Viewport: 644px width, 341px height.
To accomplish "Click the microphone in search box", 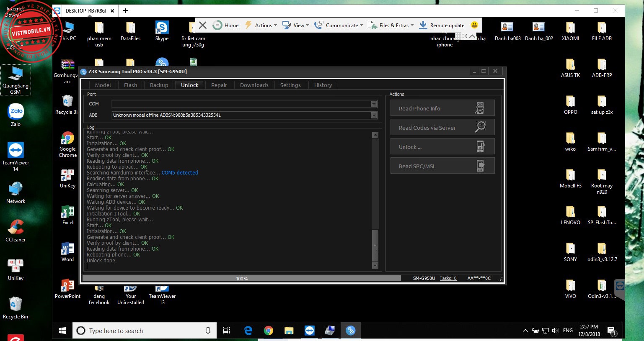I will 208,331.
